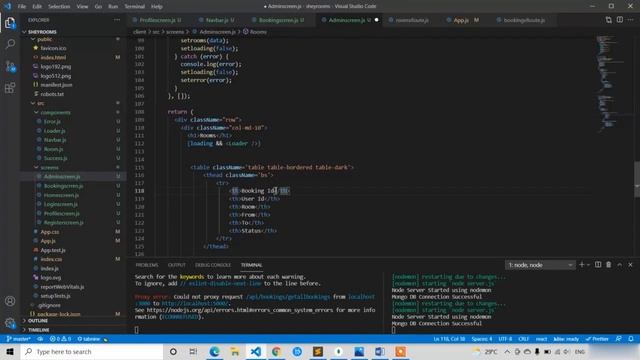Open notifications bell in status bar
This screenshot has height=360, width=640.
coord(631,339)
